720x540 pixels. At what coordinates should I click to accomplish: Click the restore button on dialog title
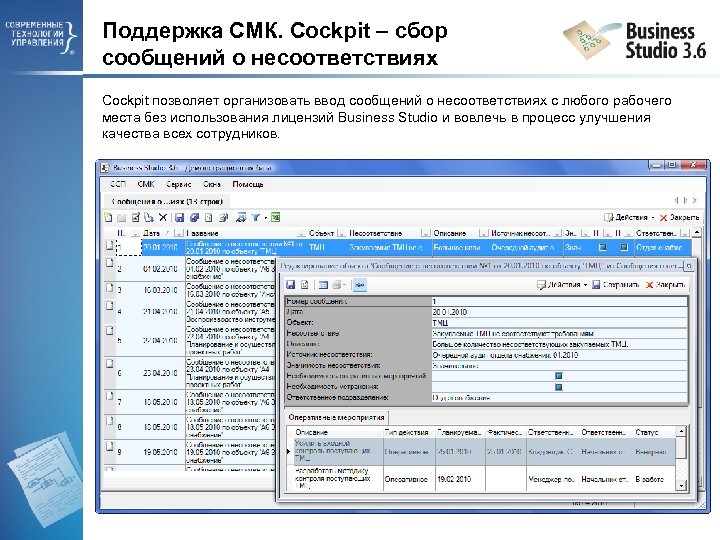tap(690, 265)
